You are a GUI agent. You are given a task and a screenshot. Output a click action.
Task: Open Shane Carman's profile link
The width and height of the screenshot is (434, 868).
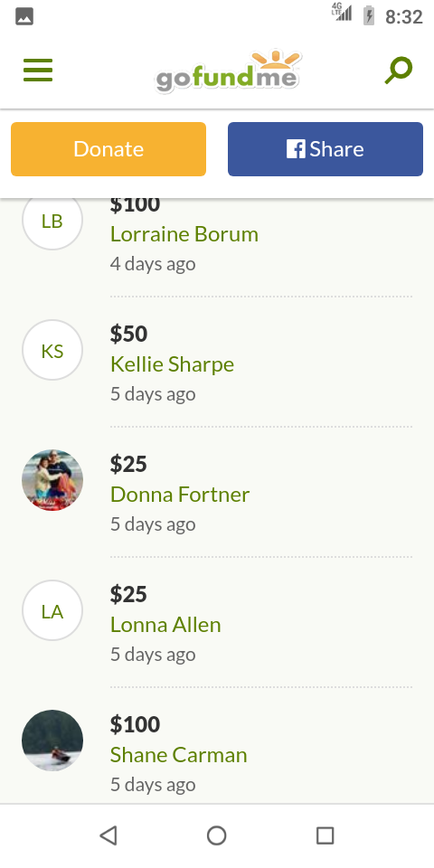point(178,754)
